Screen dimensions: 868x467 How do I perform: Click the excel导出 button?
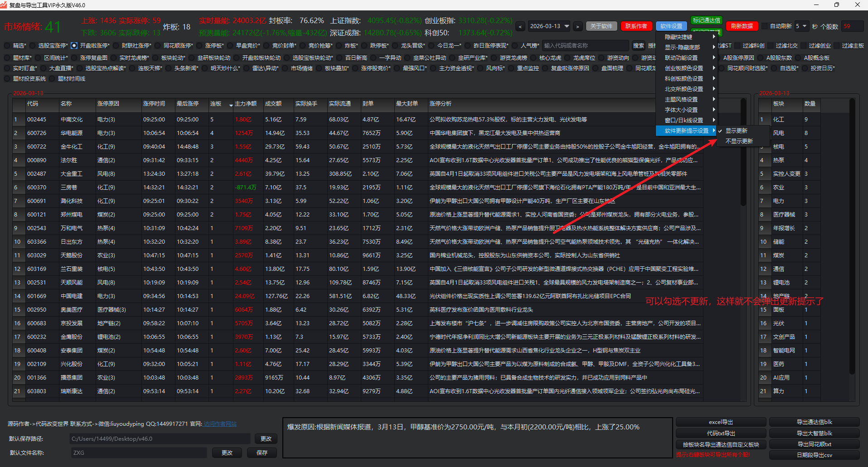tap(721, 422)
